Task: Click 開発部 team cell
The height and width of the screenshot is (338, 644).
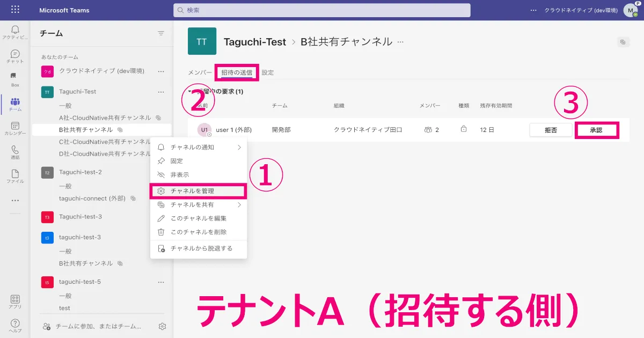Action: pyautogui.click(x=281, y=130)
